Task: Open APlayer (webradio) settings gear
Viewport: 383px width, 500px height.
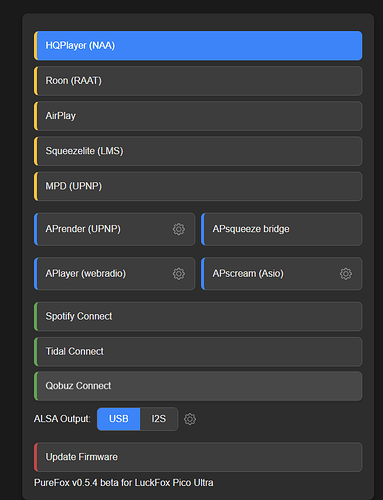Action: point(179,274)
